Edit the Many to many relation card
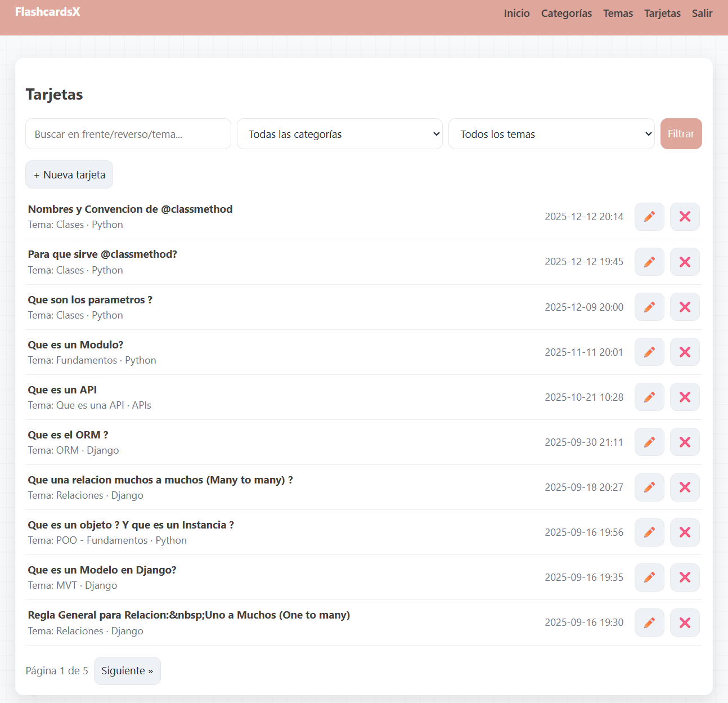The height and width of the screenshot is (703, 728). click(x=649, y=487)
